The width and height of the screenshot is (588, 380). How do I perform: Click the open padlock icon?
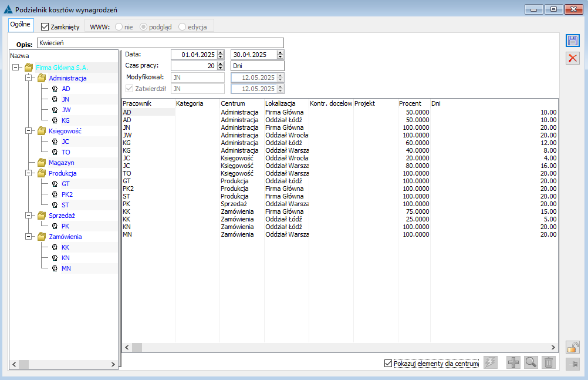coord(573,347)
